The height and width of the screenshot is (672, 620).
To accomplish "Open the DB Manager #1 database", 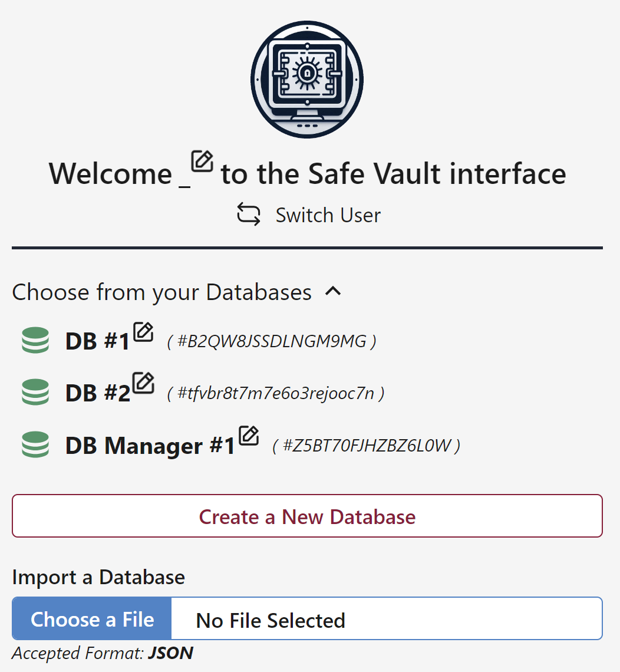I will tap(150, 446).
